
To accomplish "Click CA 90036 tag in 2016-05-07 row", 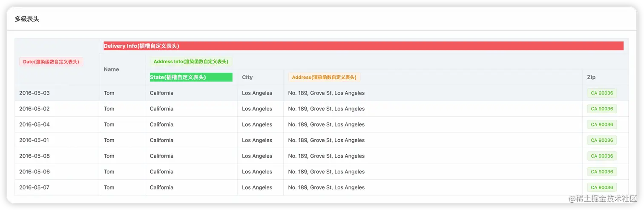I will pyautogui.click(x=602, y=187).
